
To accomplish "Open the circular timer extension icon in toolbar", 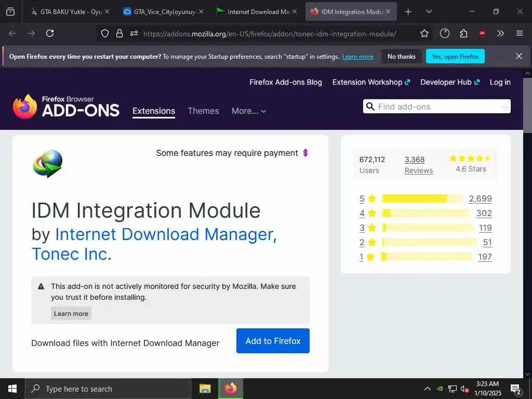I will (x=445, y=33).
